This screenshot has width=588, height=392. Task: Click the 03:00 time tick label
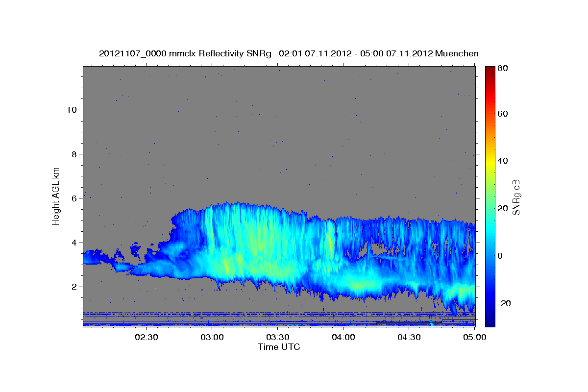[x=212, y=337]
